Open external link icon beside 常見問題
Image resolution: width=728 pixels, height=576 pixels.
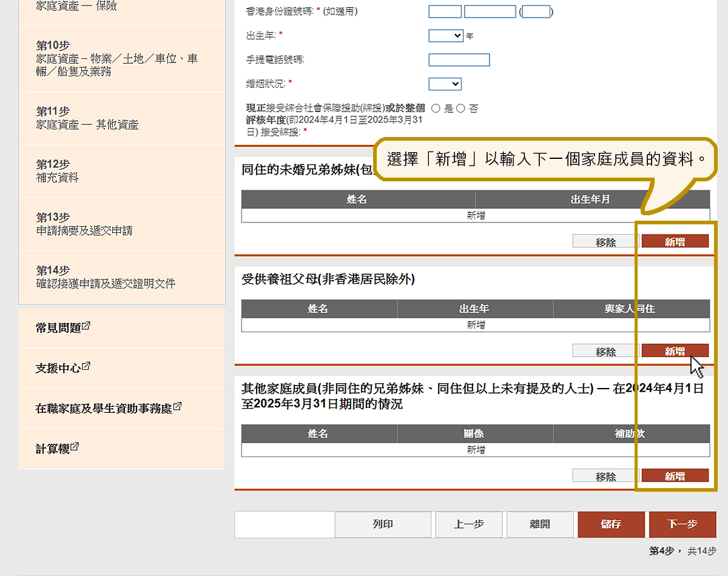click(86, 326)
